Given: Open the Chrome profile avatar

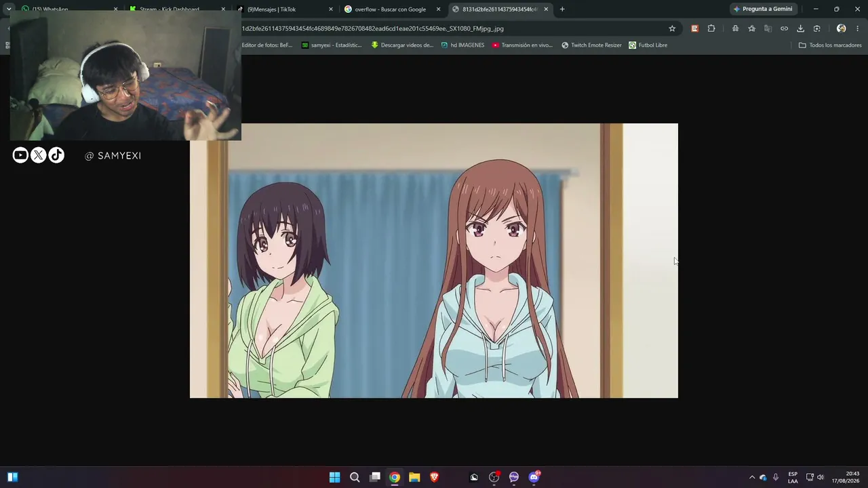Looking at the screenshot, I should 841,28.
